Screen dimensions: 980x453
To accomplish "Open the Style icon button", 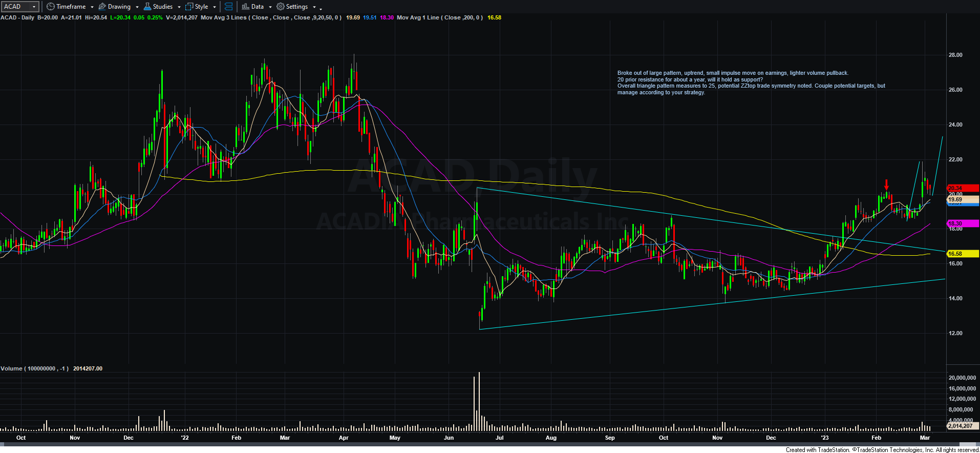I will [189, 7].
